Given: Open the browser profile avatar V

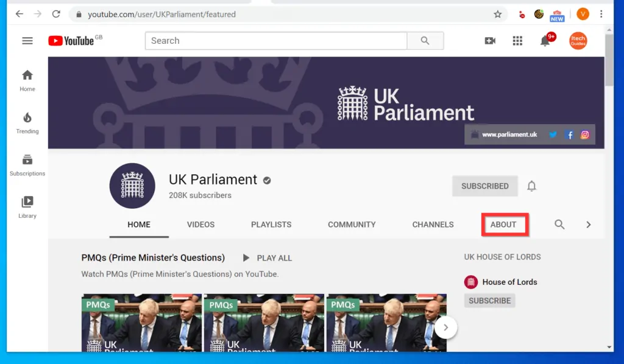Looking at the screenshot, I should point(583,15).
